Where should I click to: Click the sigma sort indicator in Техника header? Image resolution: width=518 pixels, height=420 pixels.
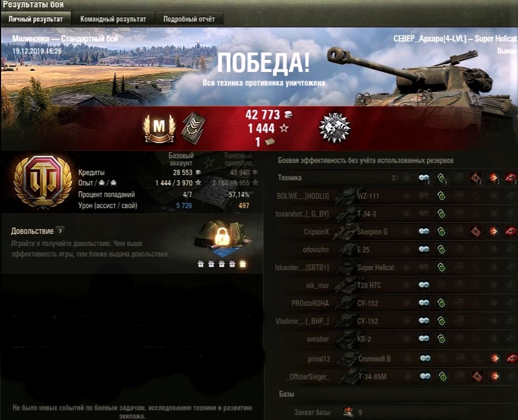click(395, 178)
